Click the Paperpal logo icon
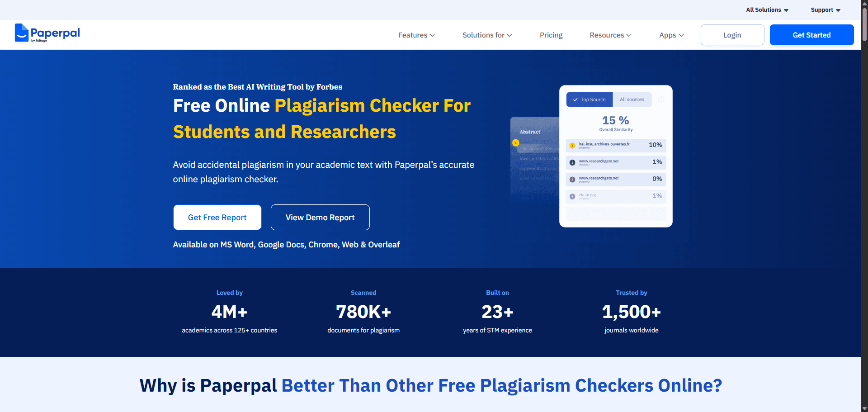Image resolution: width=868 pixels, height=412 pixels. (22, 33)
